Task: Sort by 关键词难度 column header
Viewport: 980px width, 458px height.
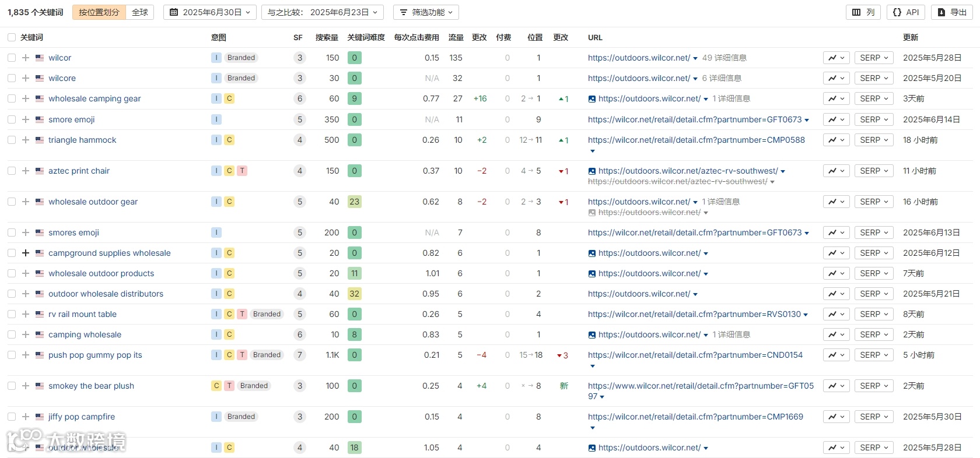Action: (x=366, y=37)
